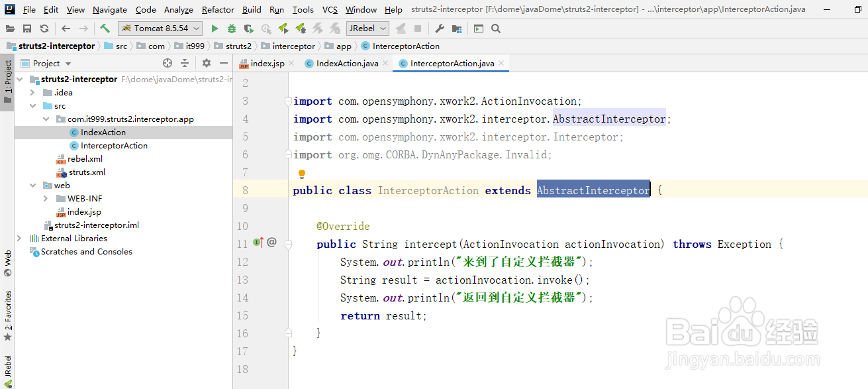The width and height of the screenshot is (868, 389).
Task: Navigate back with the left arrow
Action: point(66,28)
